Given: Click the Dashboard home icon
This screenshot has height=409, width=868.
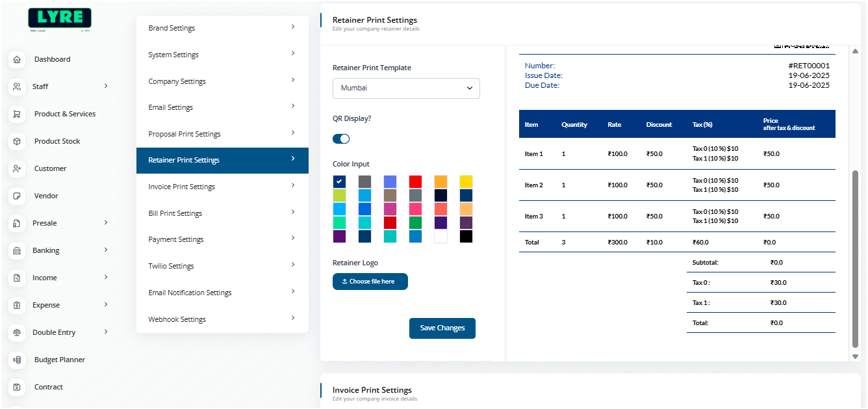Looking at the screenshot, I should click(x=17, y=59).
